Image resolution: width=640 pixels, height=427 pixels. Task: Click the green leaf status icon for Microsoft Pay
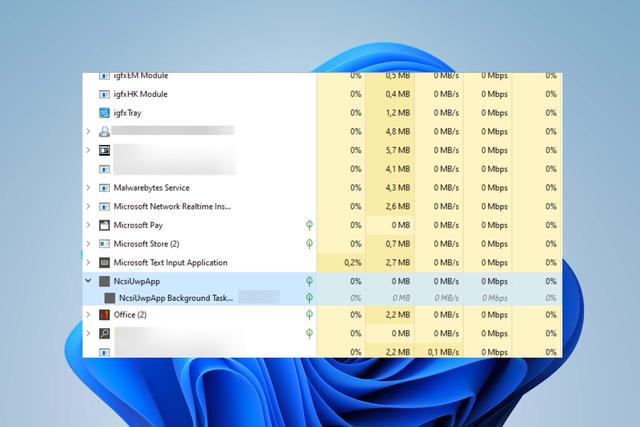[x=309, y=226]
